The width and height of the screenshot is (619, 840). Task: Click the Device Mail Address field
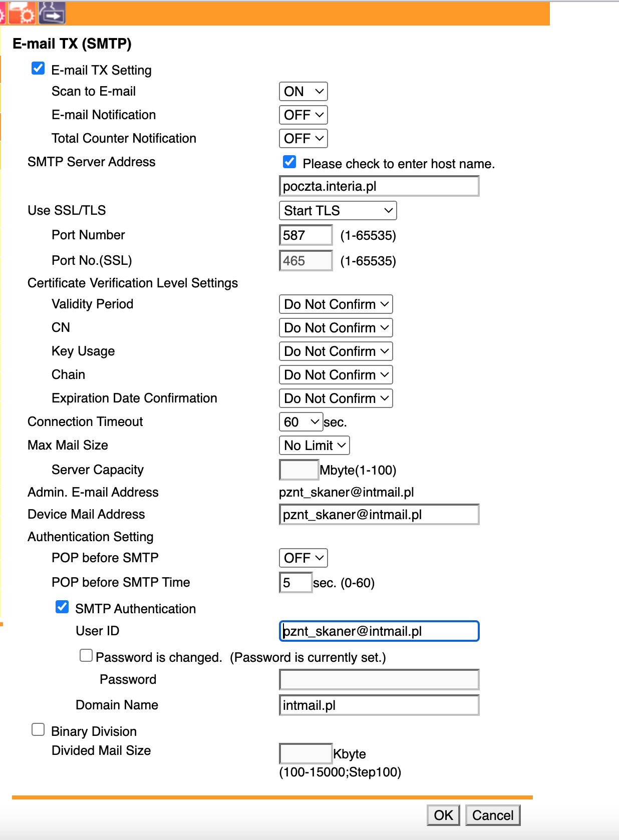click(x=379, y=515)
